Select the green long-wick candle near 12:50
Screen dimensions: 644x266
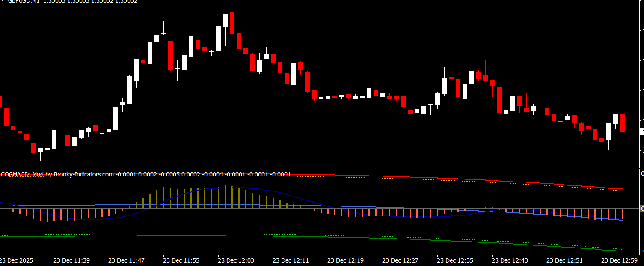(540, 112)
